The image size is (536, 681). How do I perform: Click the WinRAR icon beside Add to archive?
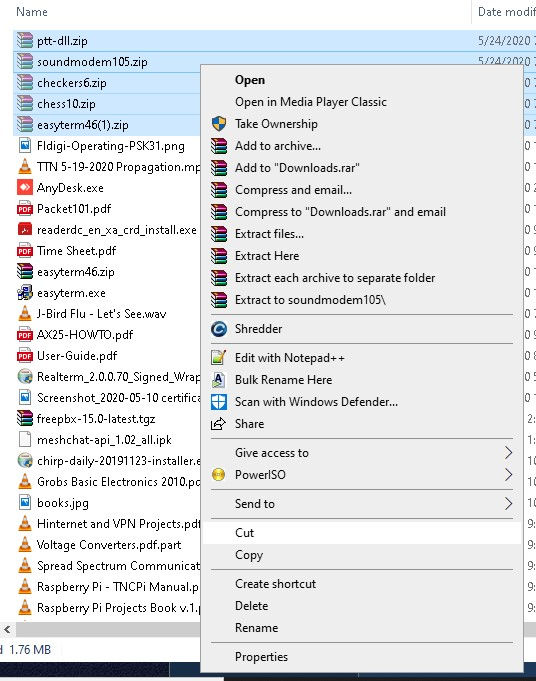tap(219, 146)
